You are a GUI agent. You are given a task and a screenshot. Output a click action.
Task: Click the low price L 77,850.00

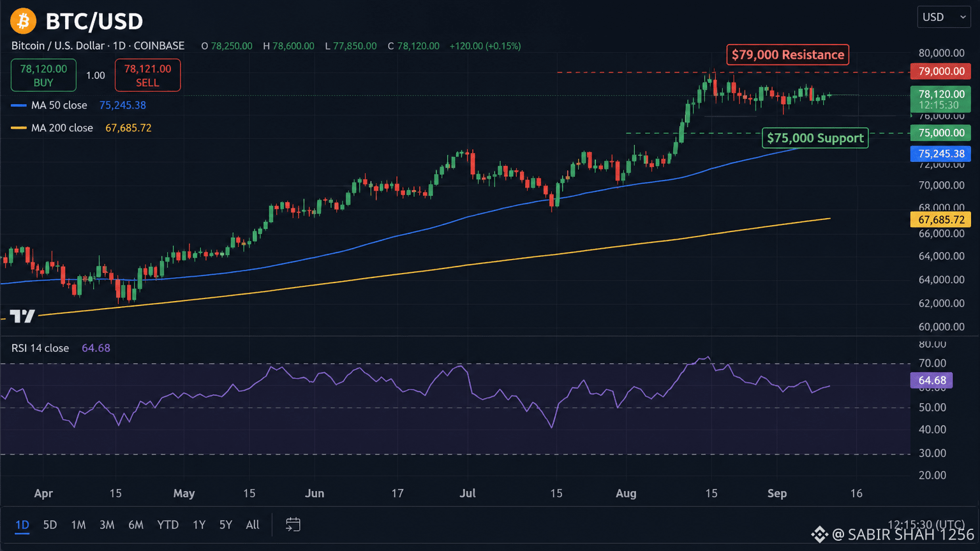coord(351,46)
